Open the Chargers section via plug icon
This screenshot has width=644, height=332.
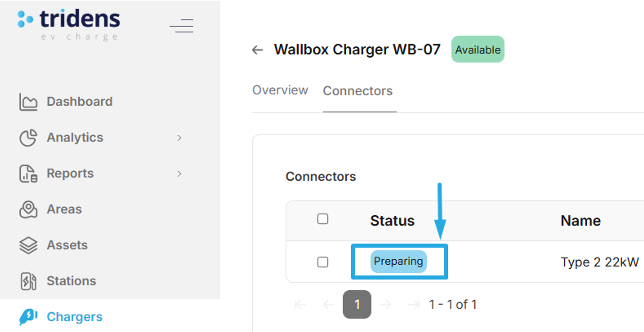coord(28,317)
